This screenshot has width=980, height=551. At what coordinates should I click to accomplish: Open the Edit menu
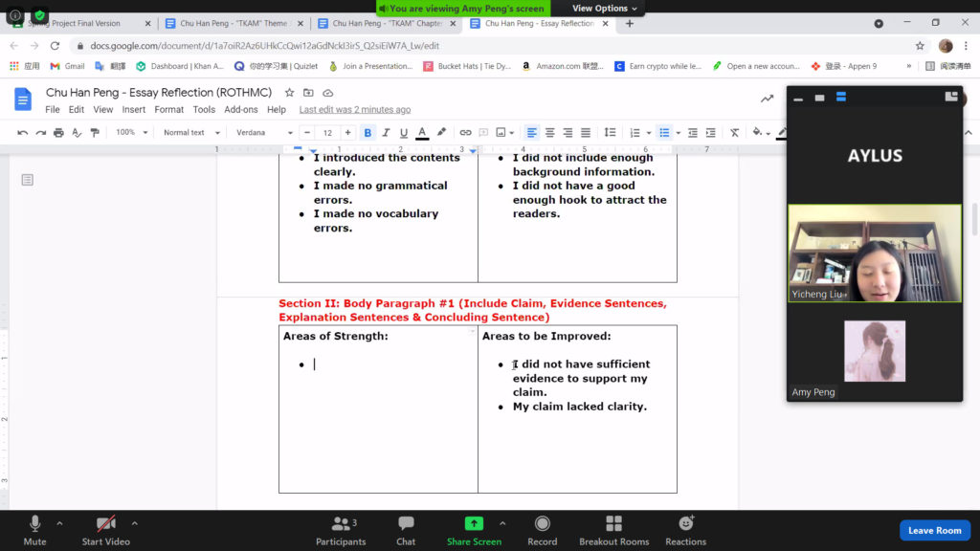(77, 109)
